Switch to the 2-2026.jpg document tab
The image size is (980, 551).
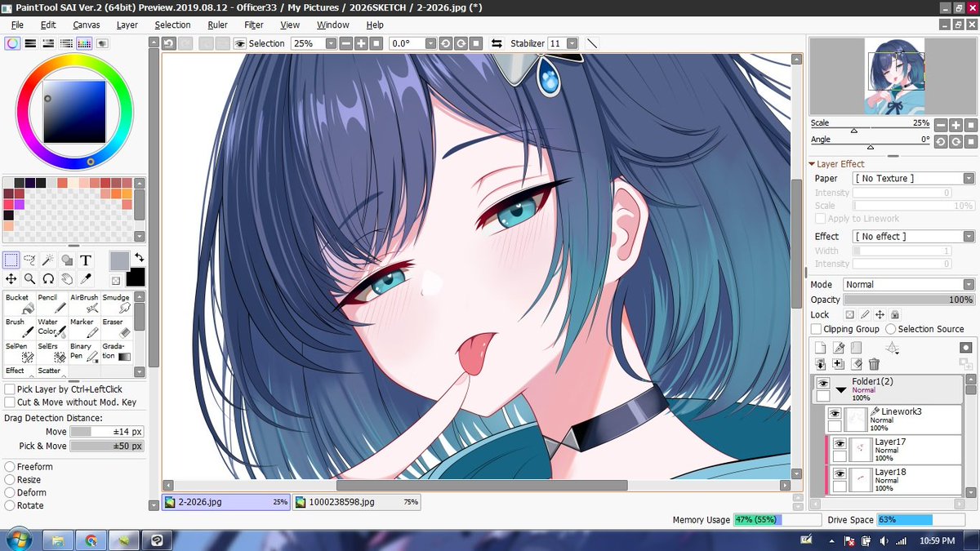226,502
